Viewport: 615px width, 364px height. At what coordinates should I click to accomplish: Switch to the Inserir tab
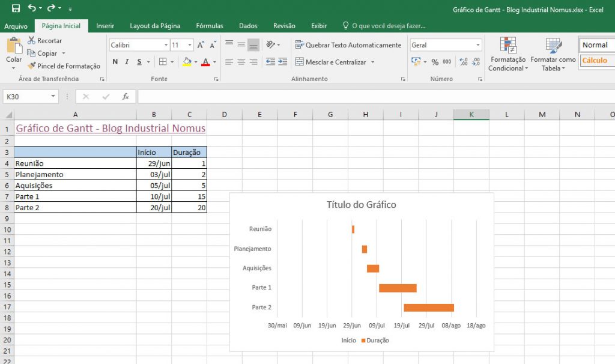pyautogui.click(x=105, y=26)
